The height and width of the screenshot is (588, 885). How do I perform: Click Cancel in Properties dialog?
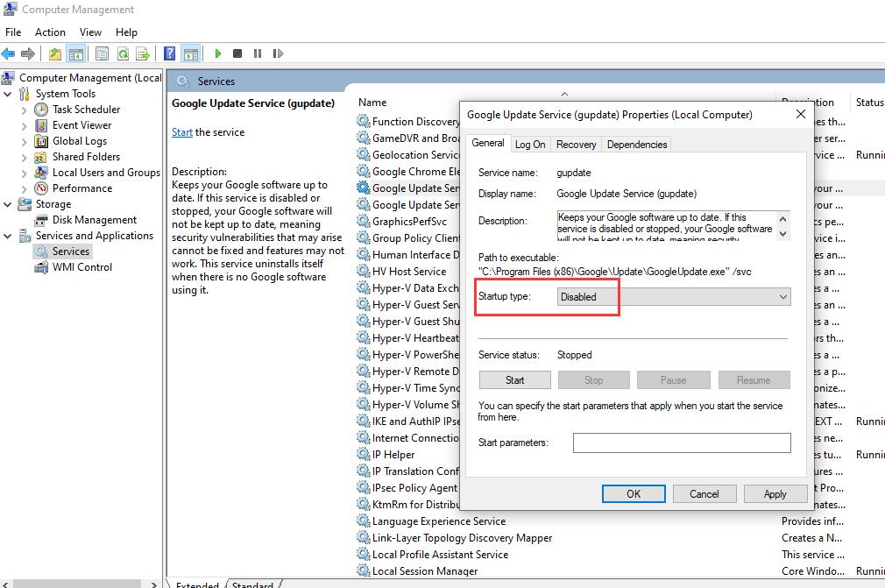[x=704, y=493]
